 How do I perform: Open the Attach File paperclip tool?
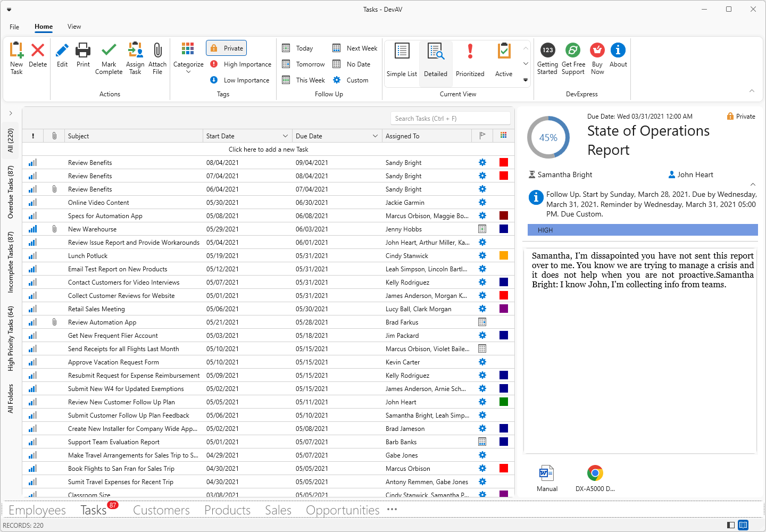[x=157, y=51]
